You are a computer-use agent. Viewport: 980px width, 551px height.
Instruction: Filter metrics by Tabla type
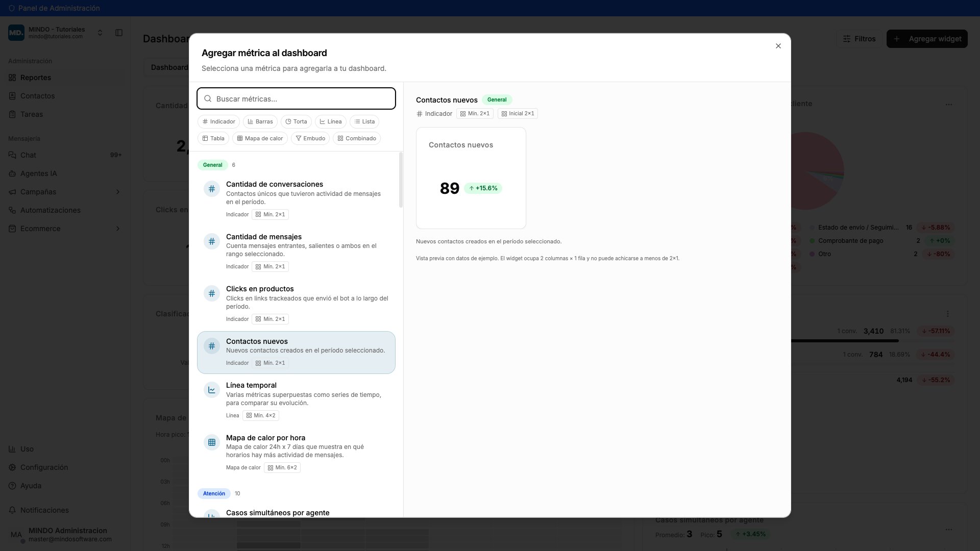pyautogui.click(x=213, y=138)
